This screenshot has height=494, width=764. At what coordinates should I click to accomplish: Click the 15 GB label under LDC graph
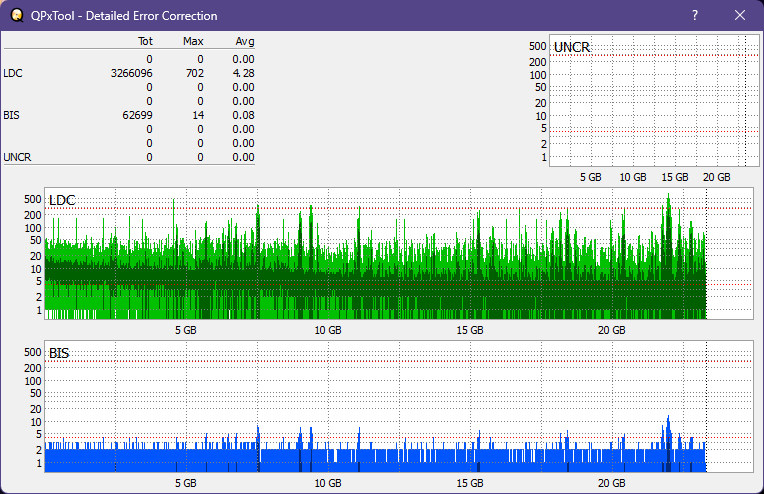pyautogui.click(x=470, y=330)
